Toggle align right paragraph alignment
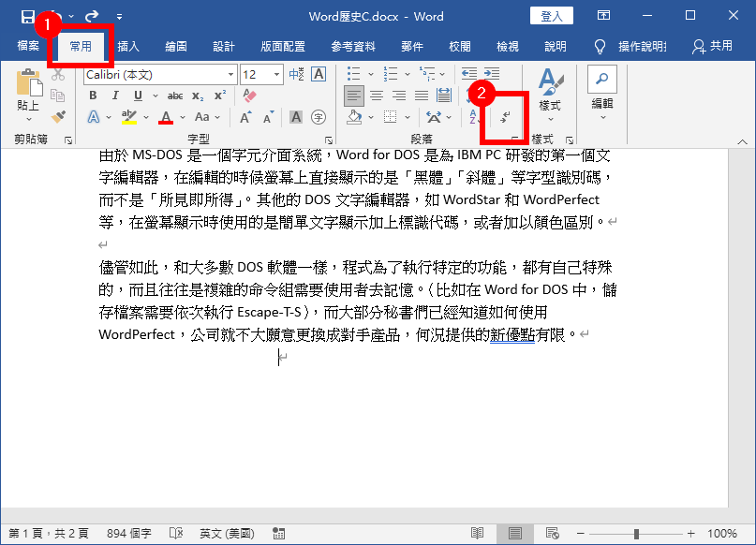The image size is (756, 545). tap(399, 96)
